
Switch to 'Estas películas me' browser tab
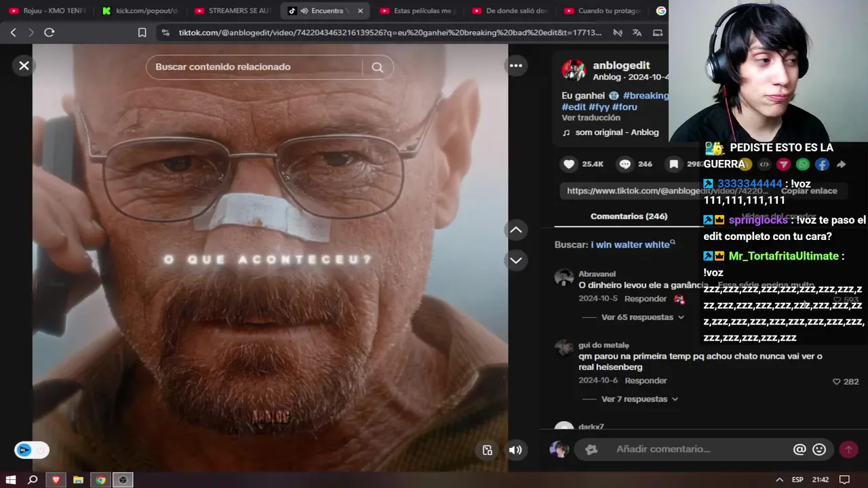417,11
